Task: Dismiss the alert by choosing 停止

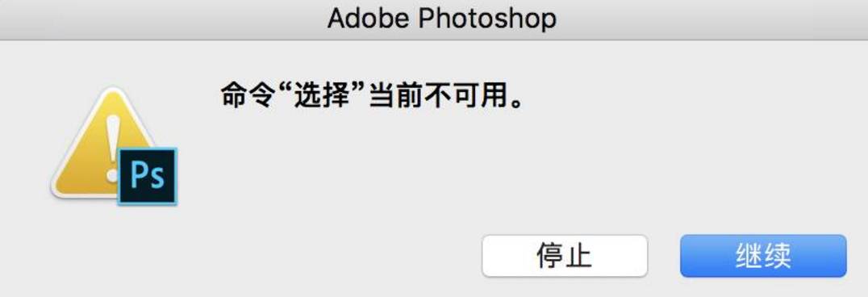Action: click(x=565, y=256)
